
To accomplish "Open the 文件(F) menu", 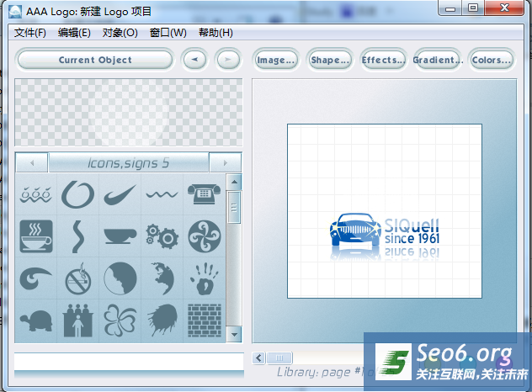I will [x=29, y=33].
